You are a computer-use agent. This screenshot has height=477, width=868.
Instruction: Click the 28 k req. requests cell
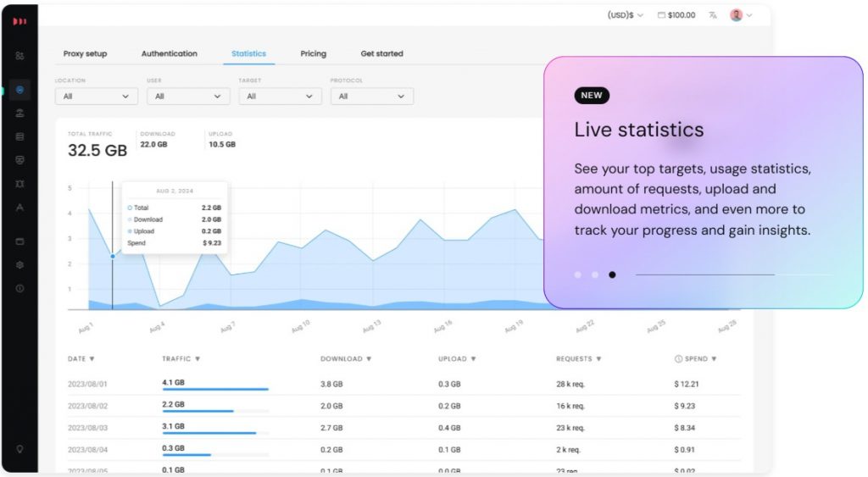point(570,384)
